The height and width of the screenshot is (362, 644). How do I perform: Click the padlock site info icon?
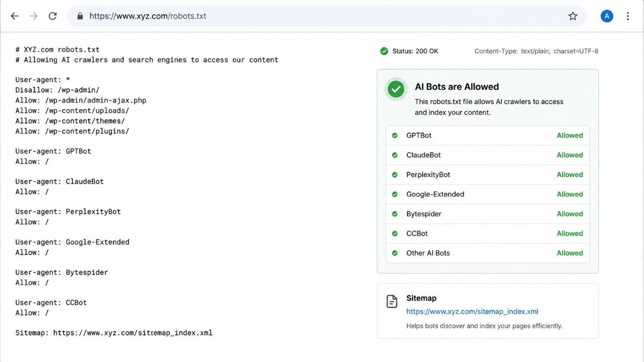(x=79, y=16)
